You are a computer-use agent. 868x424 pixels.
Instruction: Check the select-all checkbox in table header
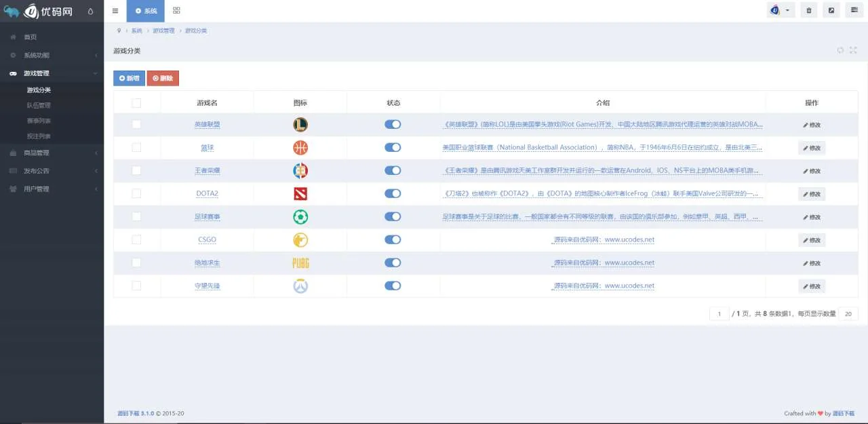(x=136, y=103)
